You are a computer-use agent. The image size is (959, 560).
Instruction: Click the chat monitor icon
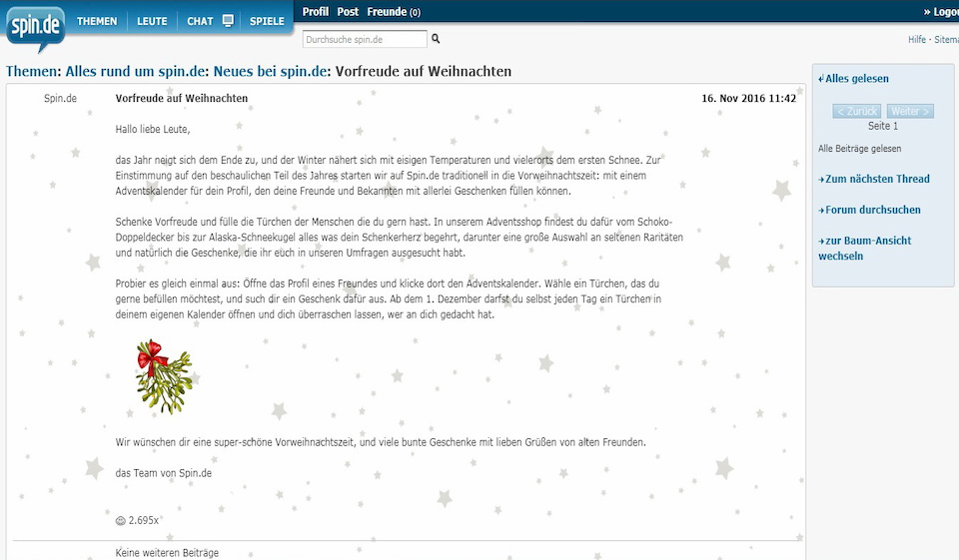pyautogui.click(x=228, y=20)
